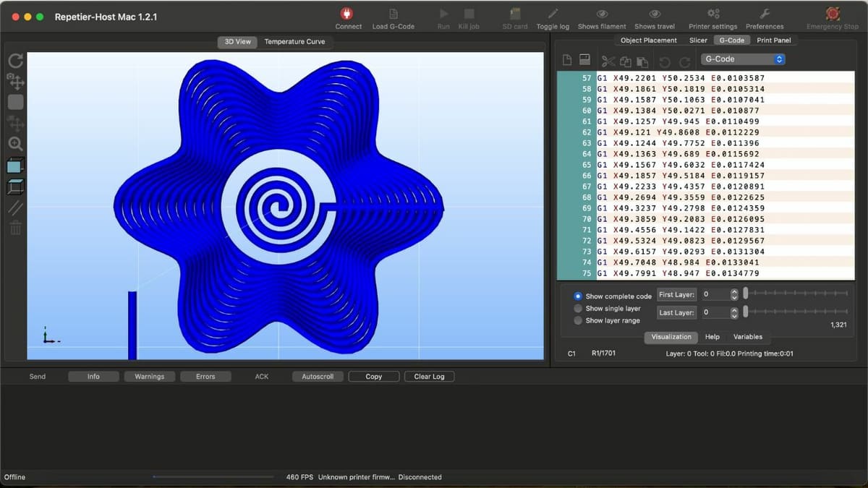This screenshot has height=488, width=868.
Task: Toggle the Warnings log filter
Action: pos(149,377)
